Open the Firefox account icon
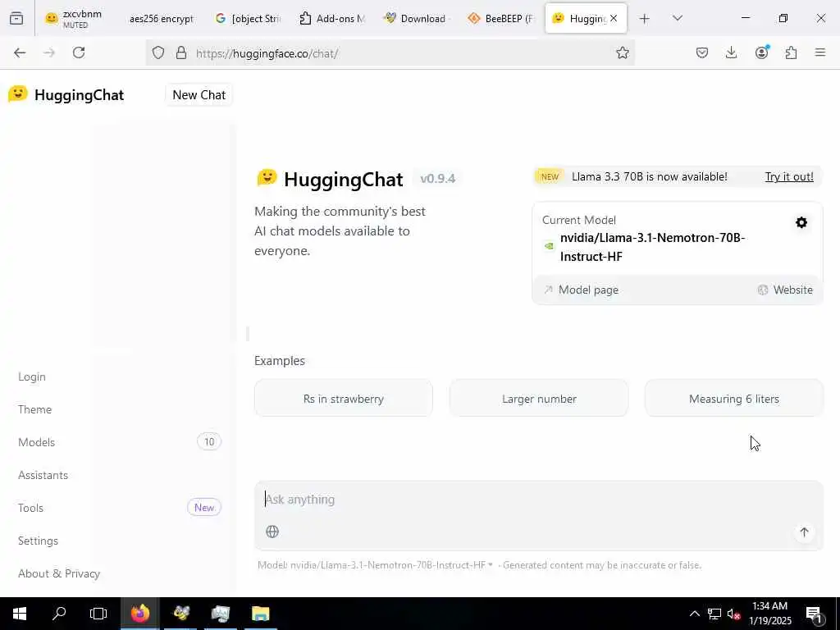The height and width of the screenshot is (630, 840). tap(762, 52)
